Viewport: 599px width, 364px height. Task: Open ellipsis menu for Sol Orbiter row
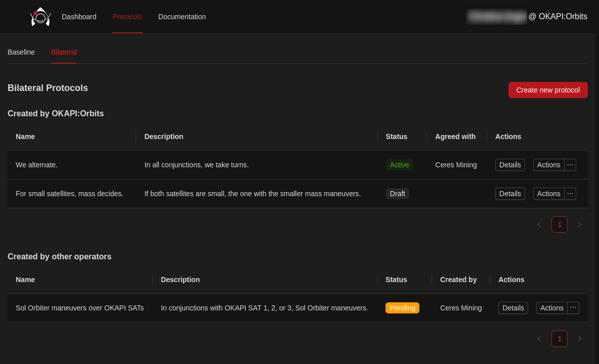573,308
